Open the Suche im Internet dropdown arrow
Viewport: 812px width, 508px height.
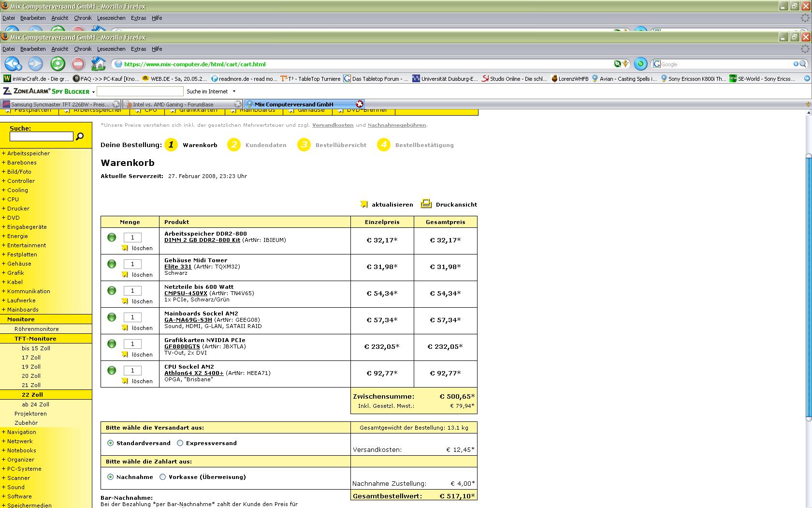(x=234, y=91)
